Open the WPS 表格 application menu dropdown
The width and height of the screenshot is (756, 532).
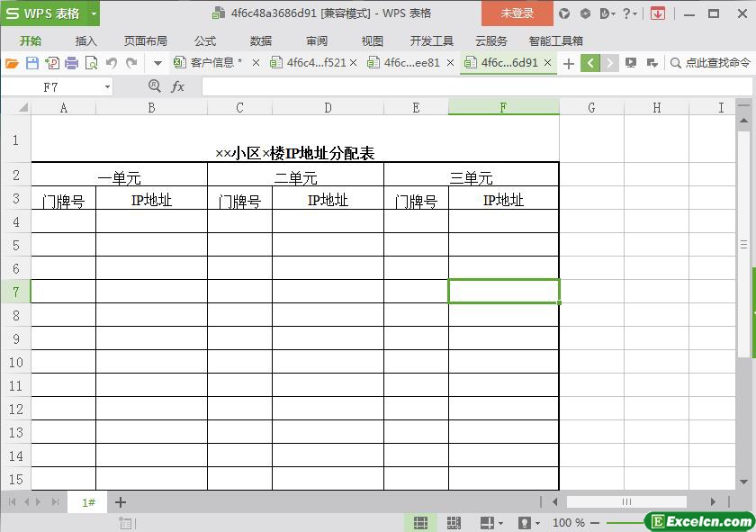pos(94,14)
